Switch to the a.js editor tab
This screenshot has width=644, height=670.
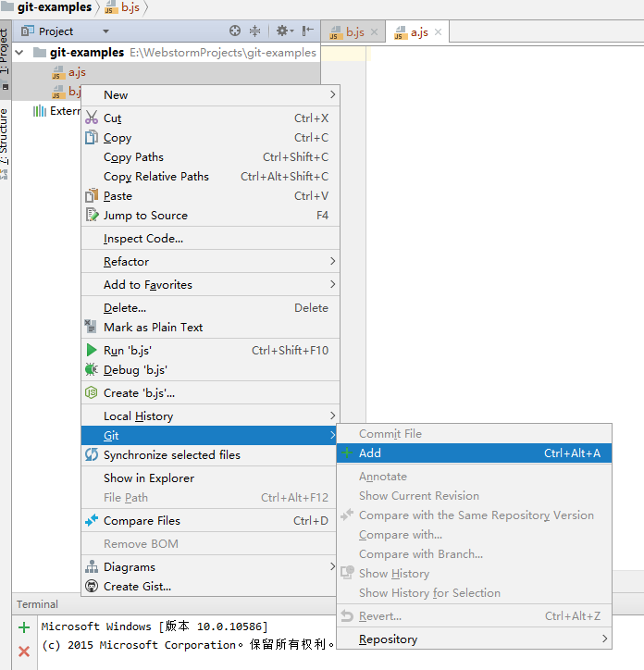[418, 32]
